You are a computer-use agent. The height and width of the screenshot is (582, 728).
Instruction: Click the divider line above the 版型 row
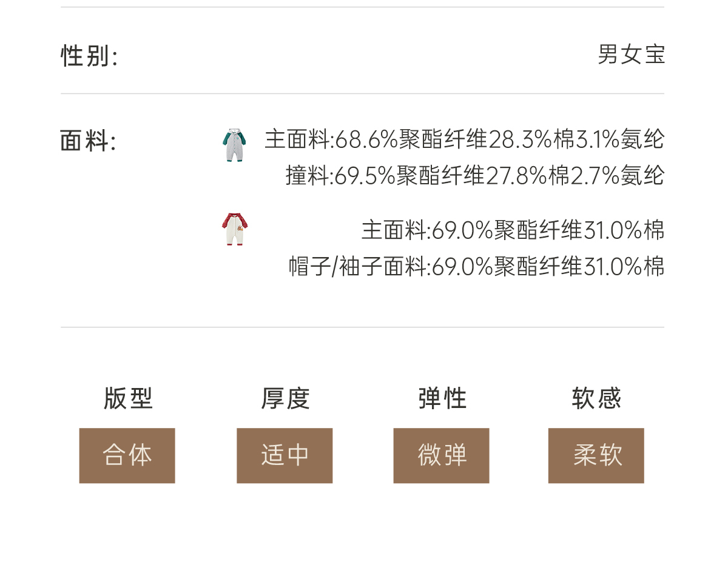362,327
